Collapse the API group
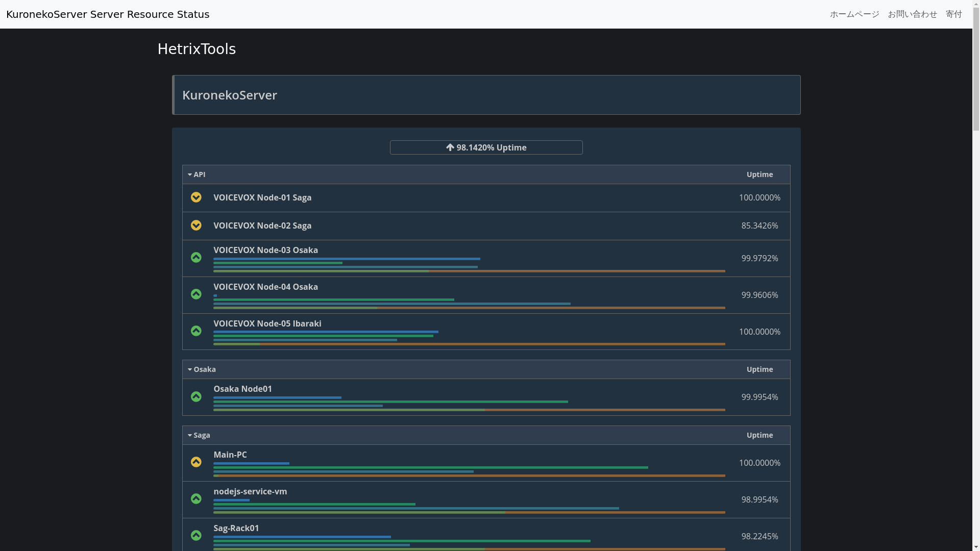Image resolution: width=980 pixels, height=551 pixels. pos(197,174)
